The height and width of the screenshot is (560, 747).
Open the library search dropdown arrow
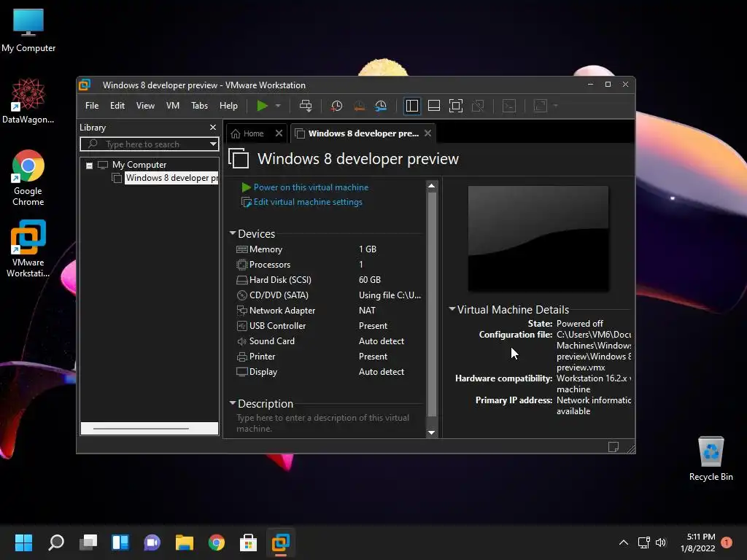213,144
